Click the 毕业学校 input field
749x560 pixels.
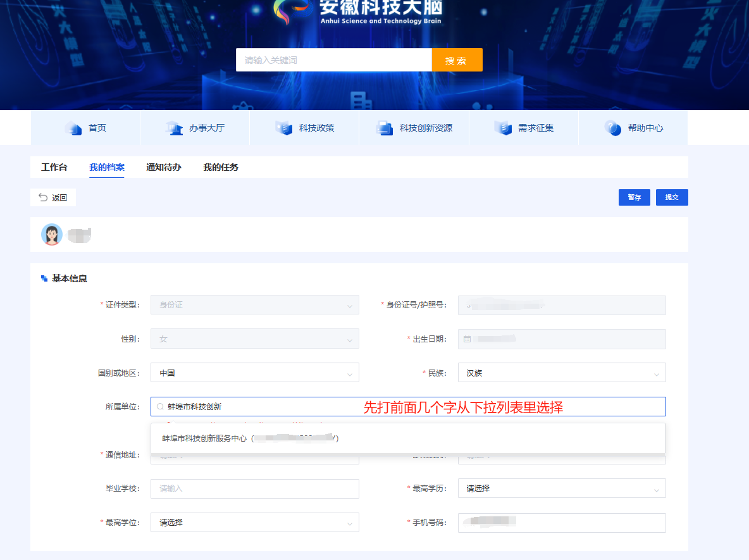(254, 488)
